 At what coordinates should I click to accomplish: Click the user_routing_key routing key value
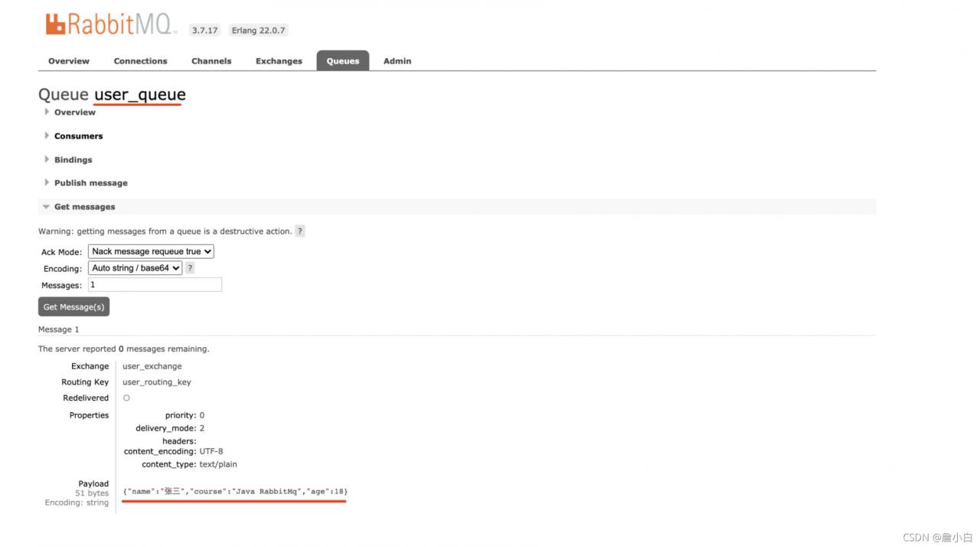point(157,382)
